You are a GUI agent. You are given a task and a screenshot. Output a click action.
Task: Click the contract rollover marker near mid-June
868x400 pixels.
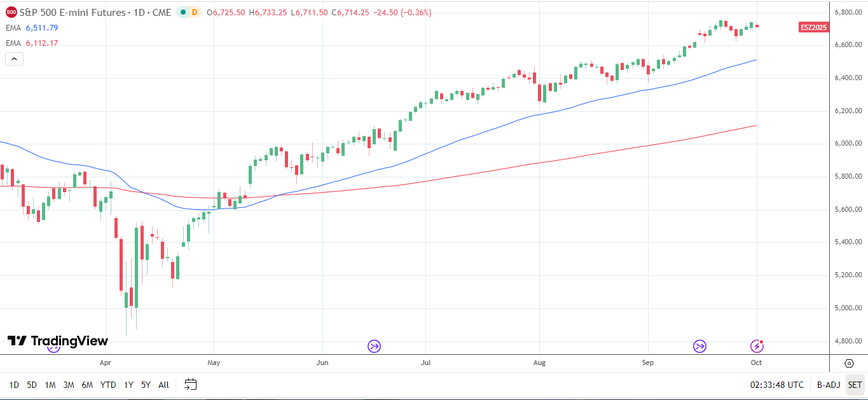374,346
